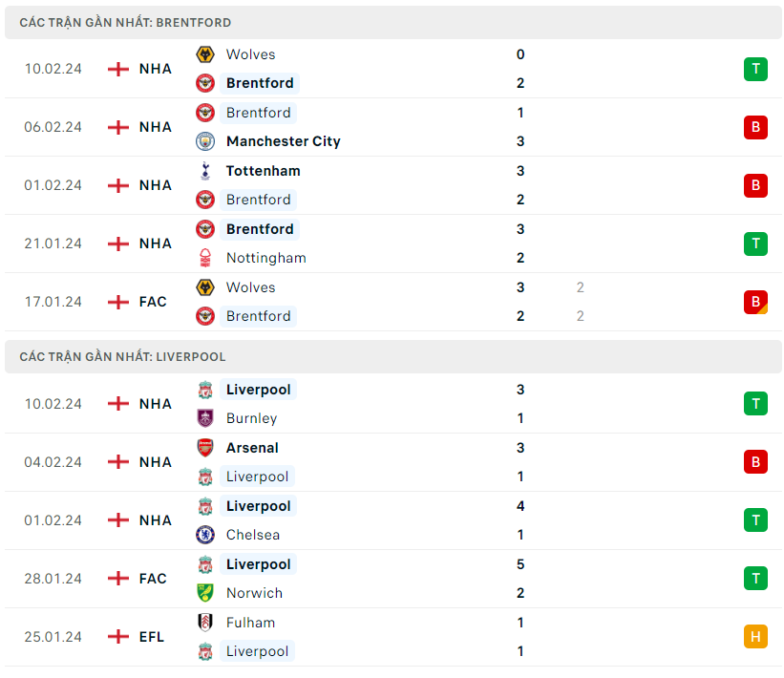Open the Norwich team link
Screen dimensions: 784x678
pos(254,593)
